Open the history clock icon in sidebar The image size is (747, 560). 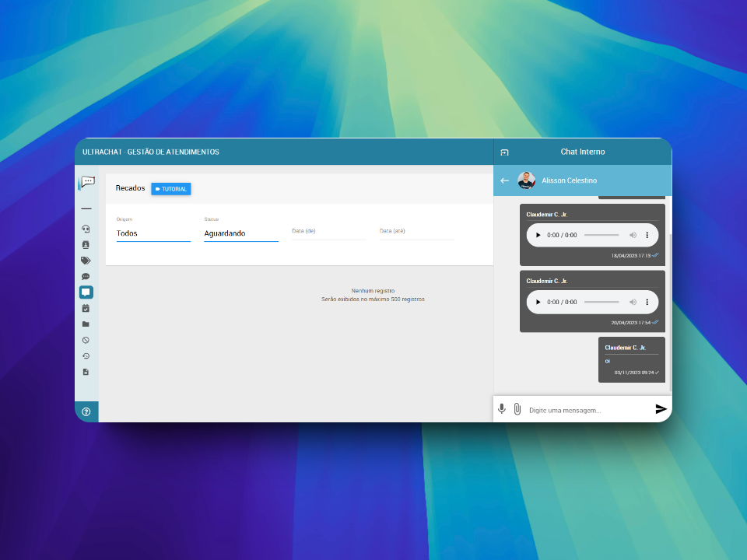(x=86, y=356)
